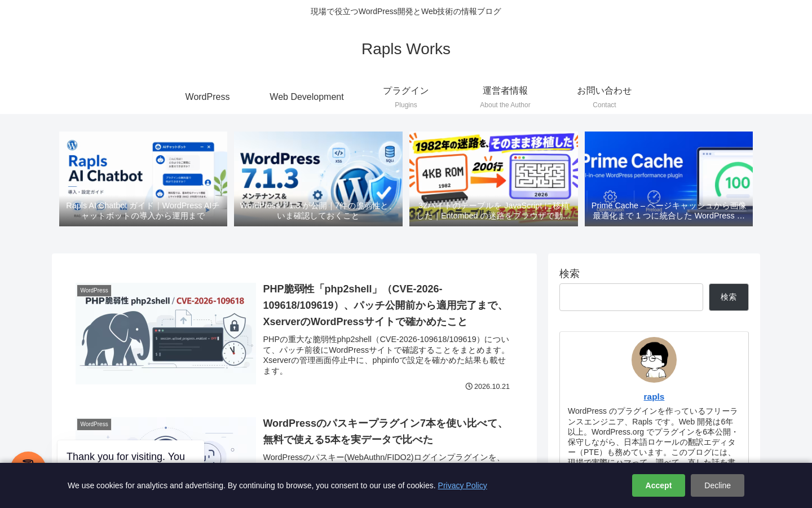Screen dimensions: 812x508
Task: Focus the sidebar search input field
Action: tap(631, 297)
